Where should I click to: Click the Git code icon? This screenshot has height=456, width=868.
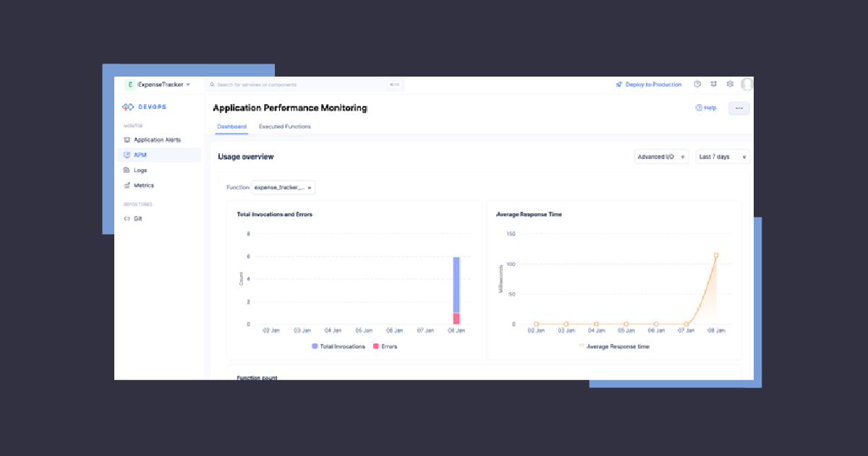127,218
